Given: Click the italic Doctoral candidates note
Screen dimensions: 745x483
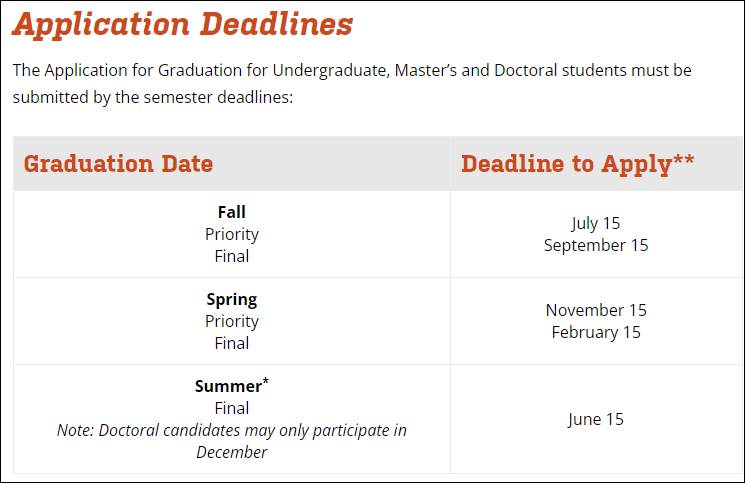Looking at the screenshot, I should pyautogui.click(x=231, y=430).
